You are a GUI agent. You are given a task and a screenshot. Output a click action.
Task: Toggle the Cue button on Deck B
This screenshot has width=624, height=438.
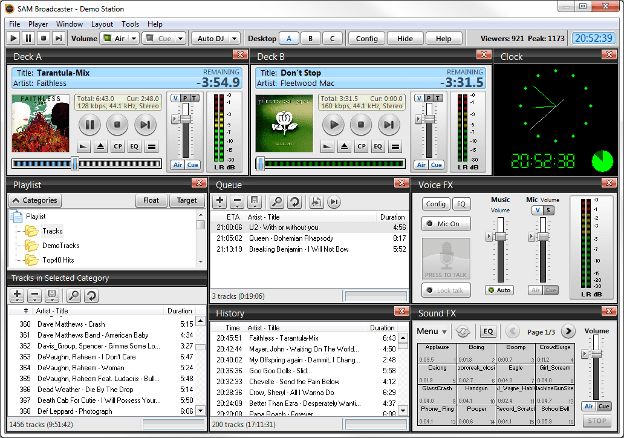tap(436, 165)
